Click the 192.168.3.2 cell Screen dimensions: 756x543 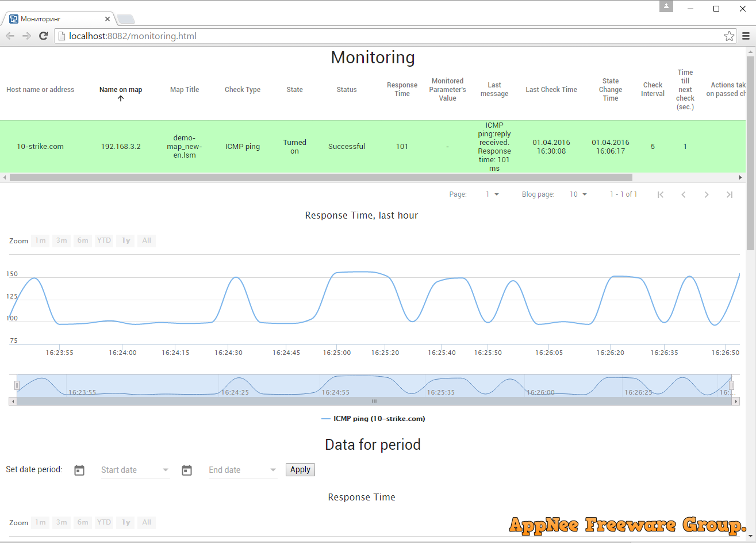click(121, 147)
